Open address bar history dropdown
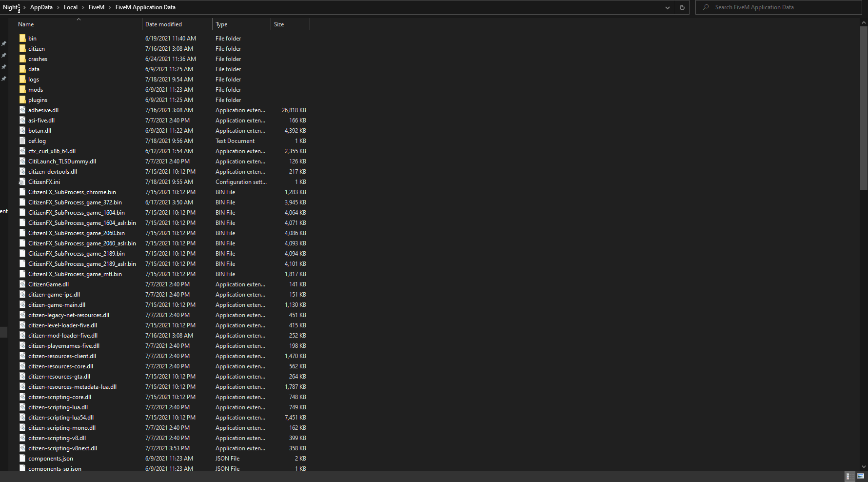The image size is (868, 482). [668, 7]
